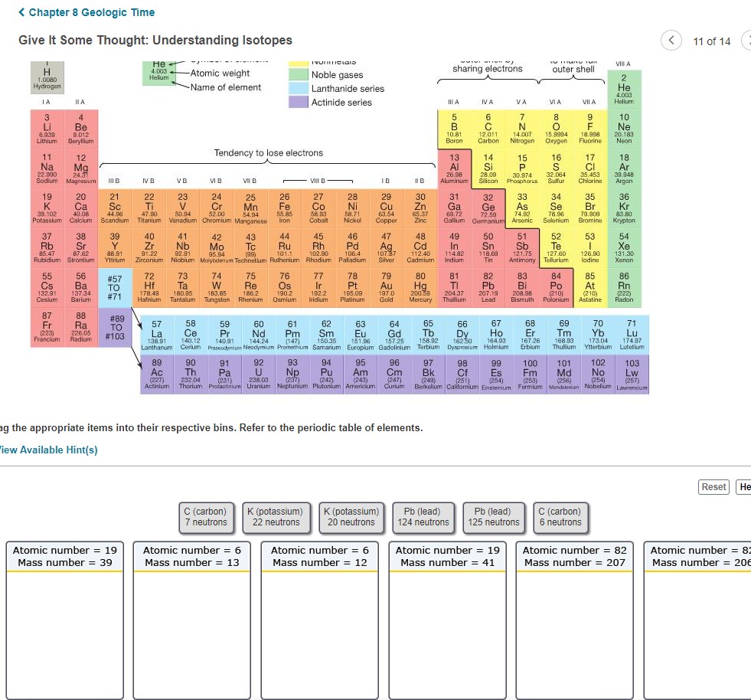This screenshot has height=700, width=751.
Task: Click the Potassium (K) element cell
Action: (x=47, y=208)
